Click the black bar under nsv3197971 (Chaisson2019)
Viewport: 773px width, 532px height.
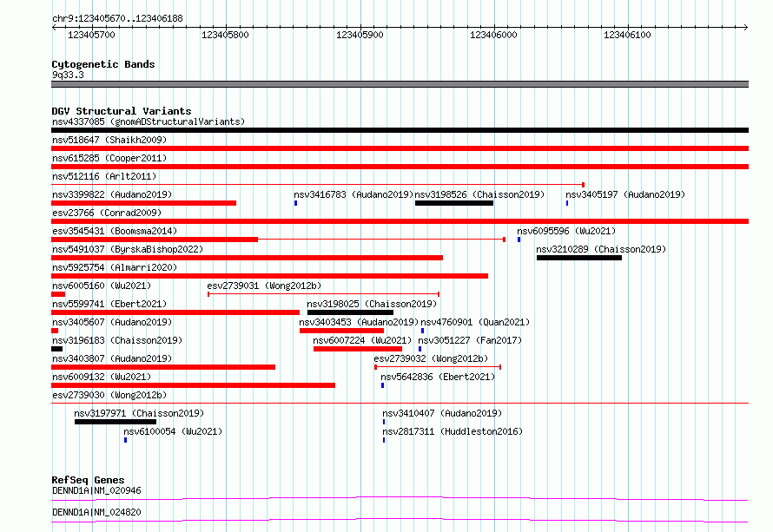pos(116,422)
